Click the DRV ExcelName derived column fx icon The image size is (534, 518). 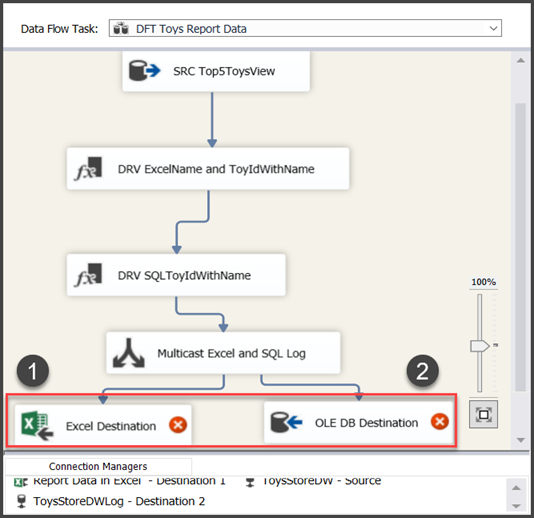88,168
